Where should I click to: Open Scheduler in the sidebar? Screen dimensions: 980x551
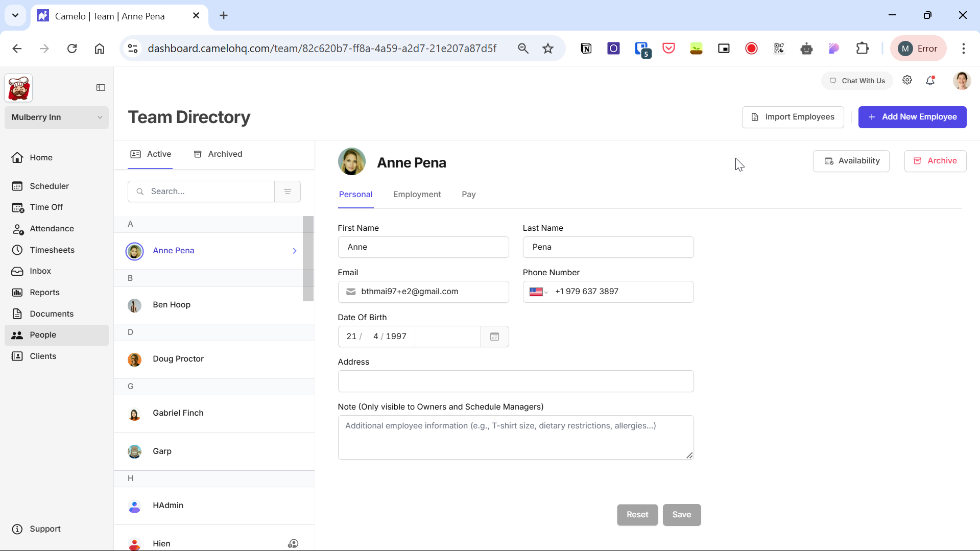[49, 186]
